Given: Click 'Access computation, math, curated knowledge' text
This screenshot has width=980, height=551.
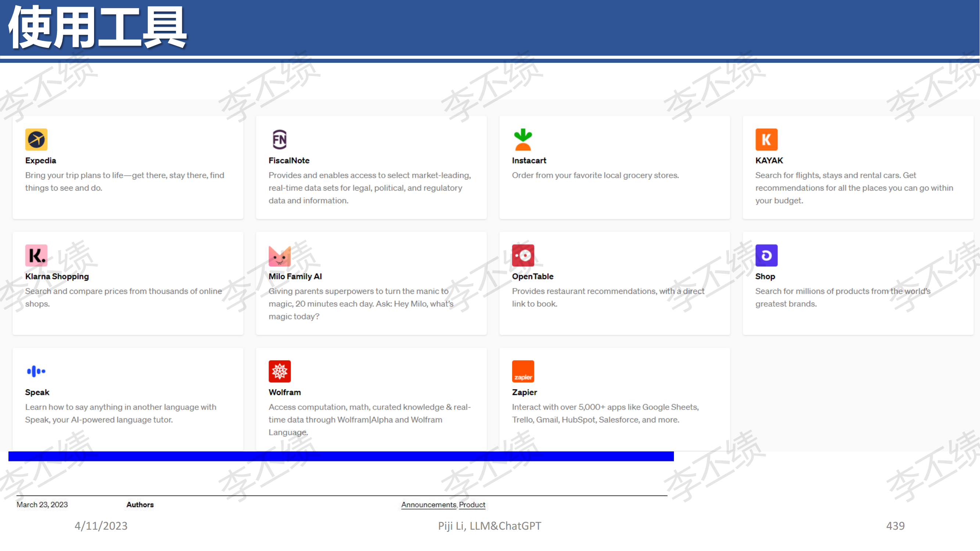Looking at the screenshot, I should click(369, 419).
